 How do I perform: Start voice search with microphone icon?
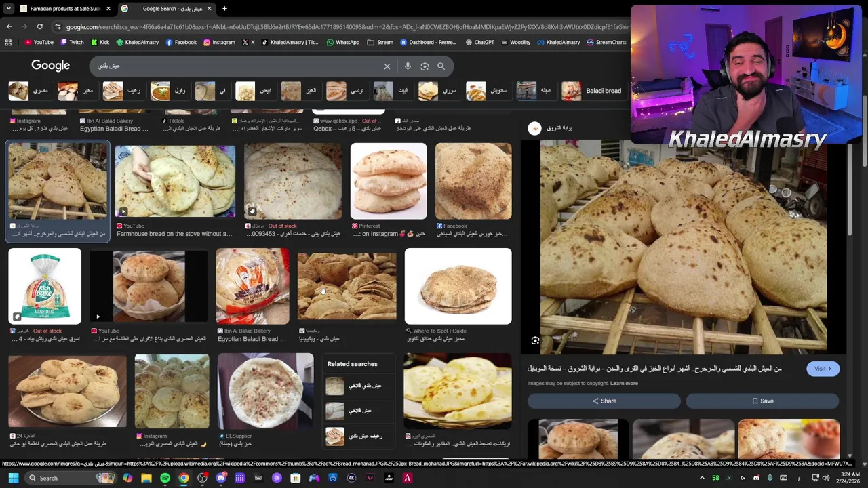[408, 66]
